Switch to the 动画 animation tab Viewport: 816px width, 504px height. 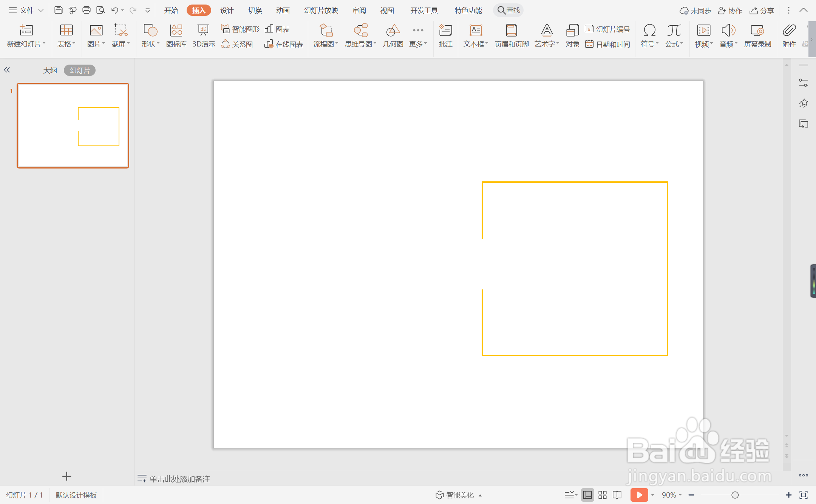pyautogui.click(x=283, y=10)
